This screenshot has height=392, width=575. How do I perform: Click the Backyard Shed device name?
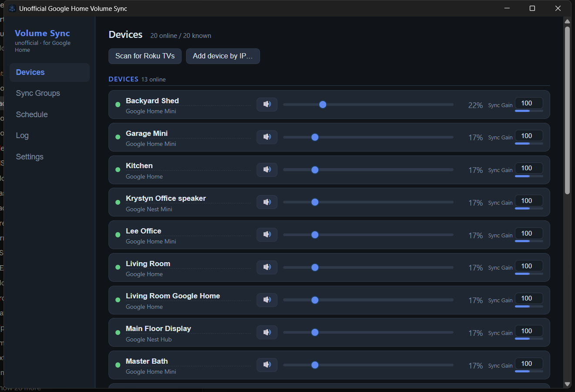[x=152, y=101]
